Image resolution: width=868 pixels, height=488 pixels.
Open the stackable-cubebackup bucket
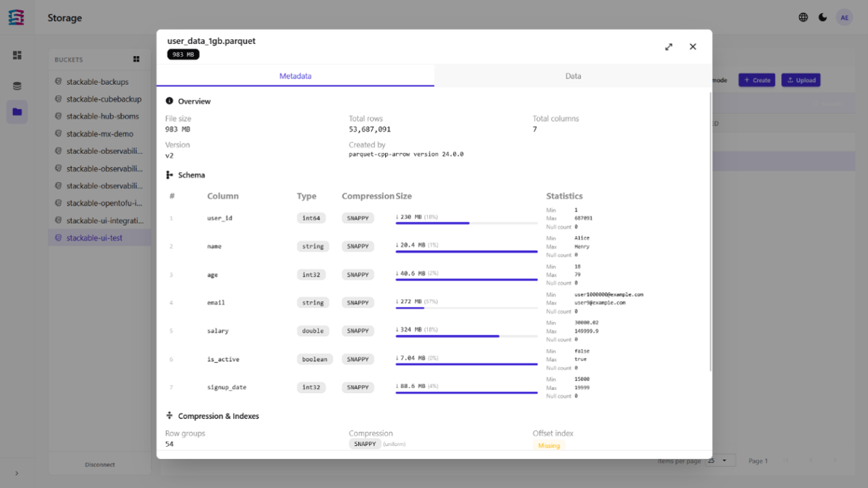click(x=100, y=99)
